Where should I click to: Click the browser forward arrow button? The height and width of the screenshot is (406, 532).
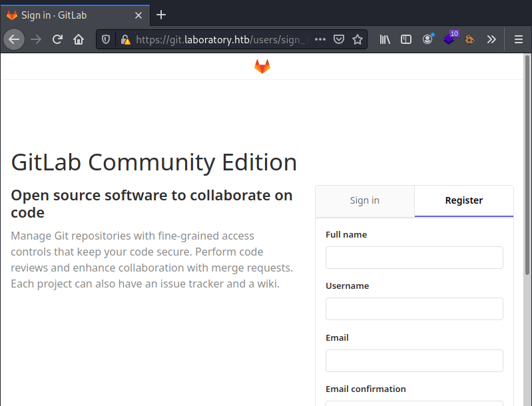point(36,40)
